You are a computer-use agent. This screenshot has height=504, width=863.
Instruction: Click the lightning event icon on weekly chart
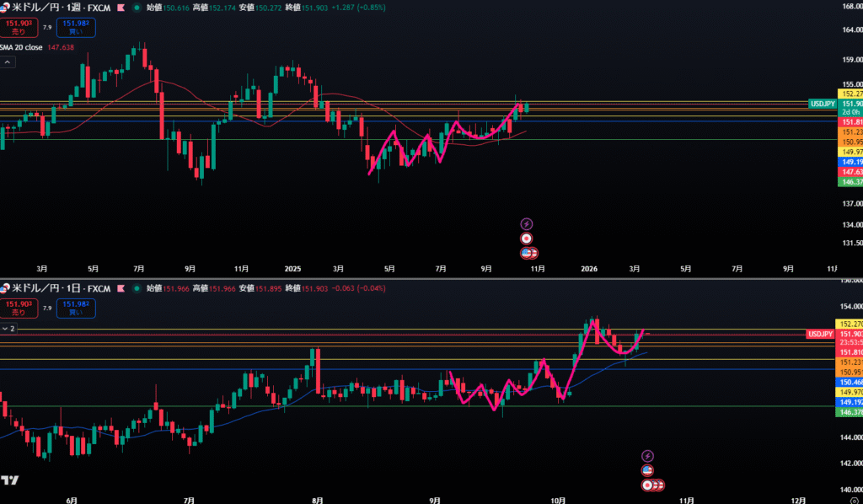tap(527, 223)
